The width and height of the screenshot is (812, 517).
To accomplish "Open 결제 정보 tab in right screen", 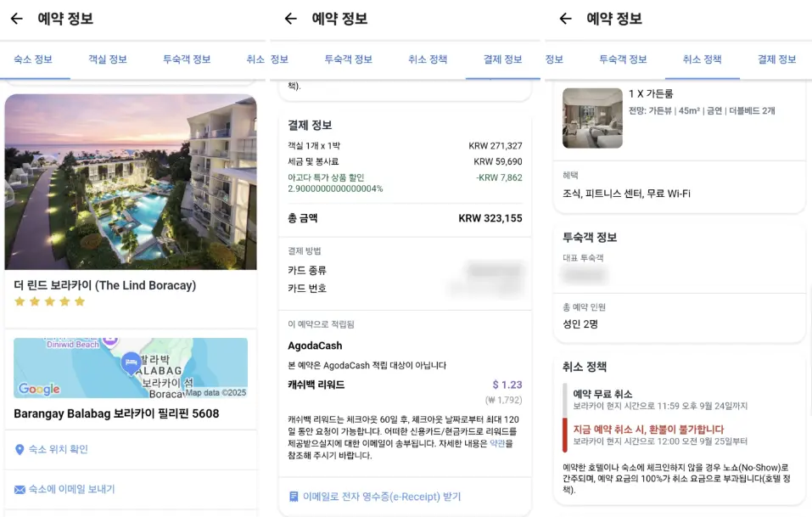I will pyautogui.click(x=776, y=59).
